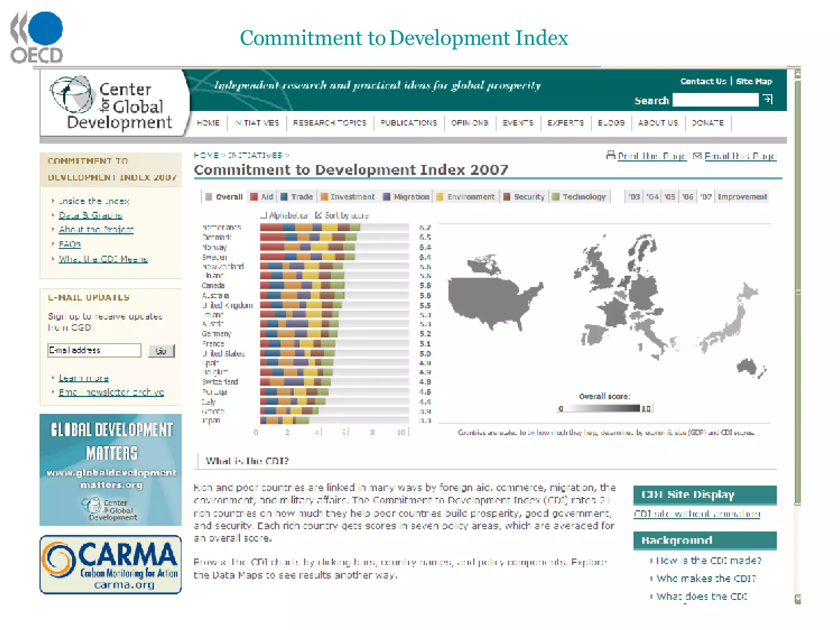Click the Print this Page link
Image resolution: width=840 pixels, height=630 pixels.
point(652,156)
